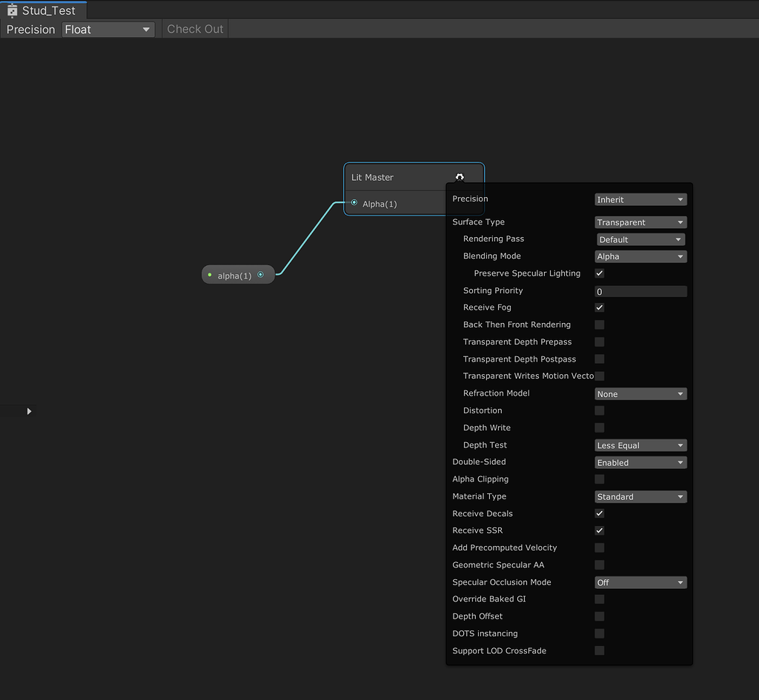759x700 pixels.
Task: Open the Depth Test dropdown
Action: click(x=640, y=444)
